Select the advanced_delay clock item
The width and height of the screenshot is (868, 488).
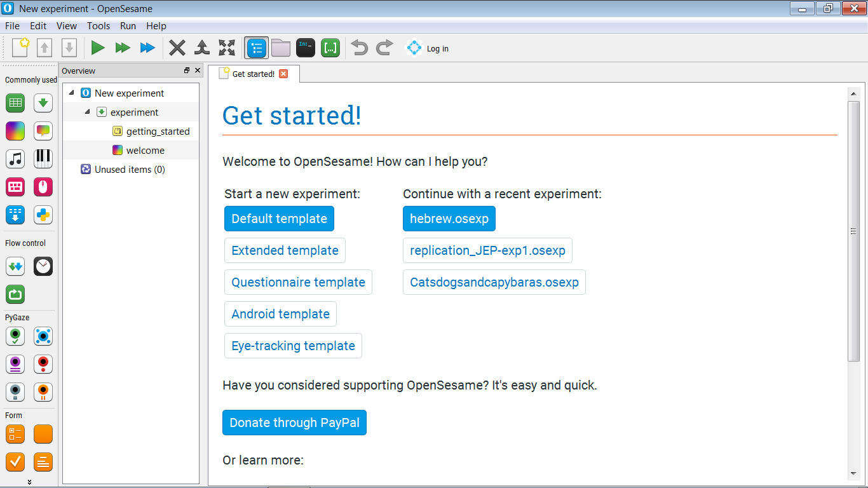[43, 266]
